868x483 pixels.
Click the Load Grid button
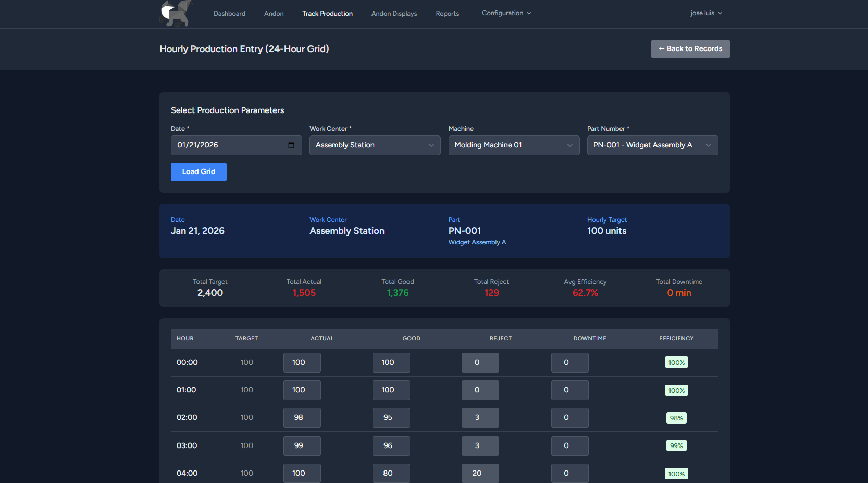(199, 172)
